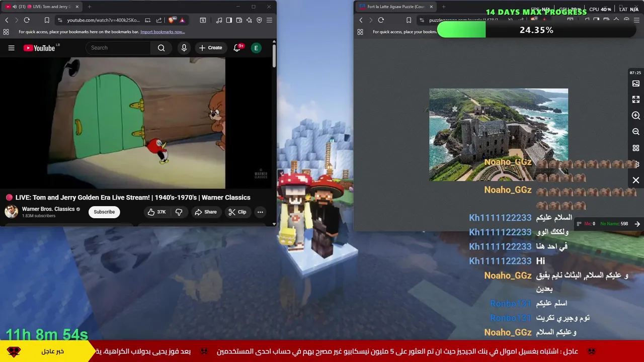
Task: Click the YouTube search magnifier button
Action: (x=161, y=48)
